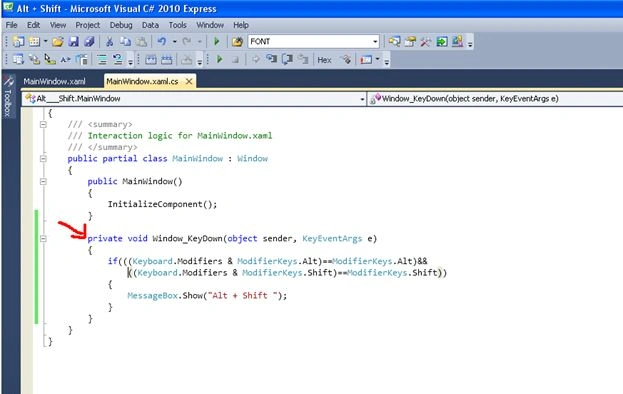The width and height of the screenshot is (623, 394).
Task: Collapse the summary comment block
Action: (43, 124)
